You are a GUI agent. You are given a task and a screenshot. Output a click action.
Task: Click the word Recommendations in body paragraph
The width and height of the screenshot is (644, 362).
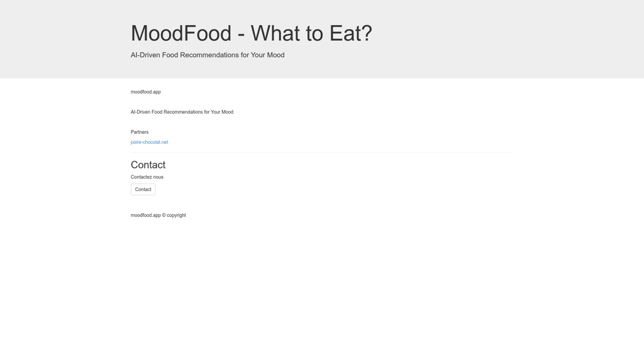tap(183, 112)
